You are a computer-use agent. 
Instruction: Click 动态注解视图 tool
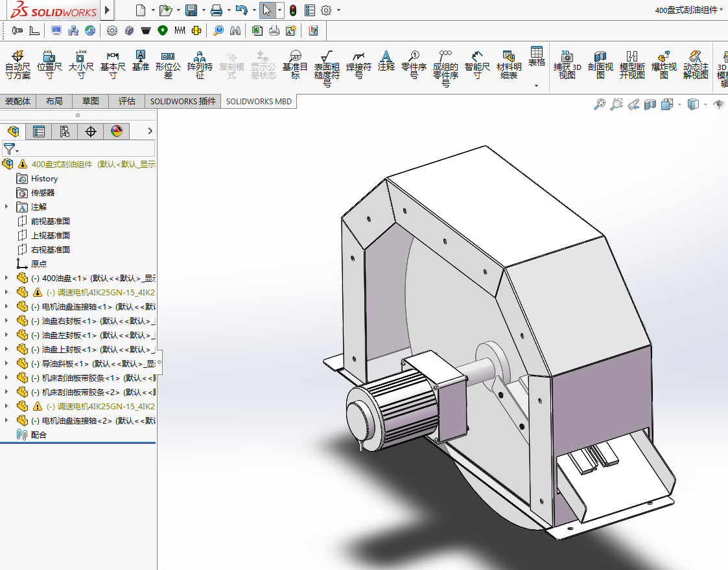[x=696, y=65]
